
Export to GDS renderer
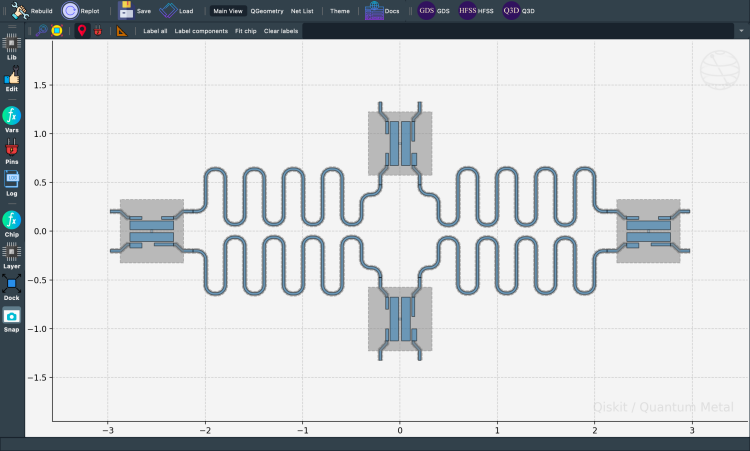point(434,11)
